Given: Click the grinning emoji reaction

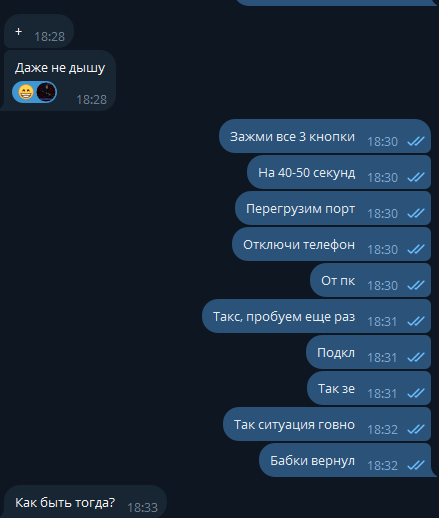Looking at the screenshot, I should click(x=26, y=92).
